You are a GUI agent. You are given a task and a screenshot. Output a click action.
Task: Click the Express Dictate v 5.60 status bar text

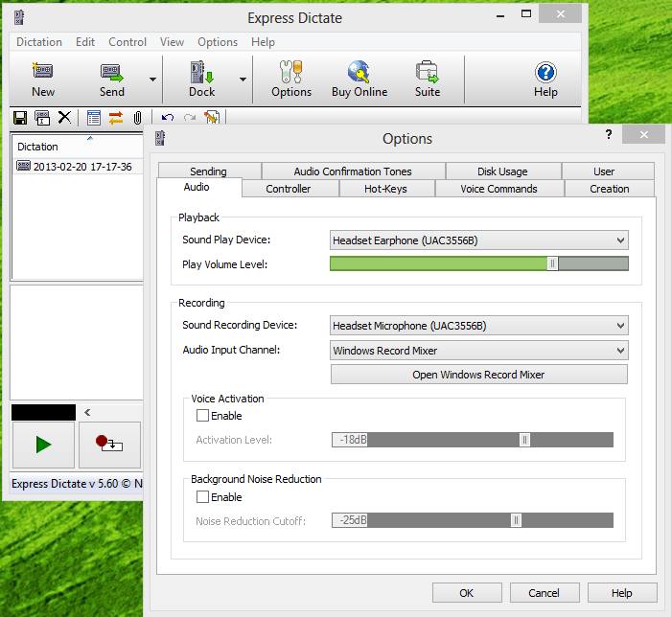[x=77, y=484]
